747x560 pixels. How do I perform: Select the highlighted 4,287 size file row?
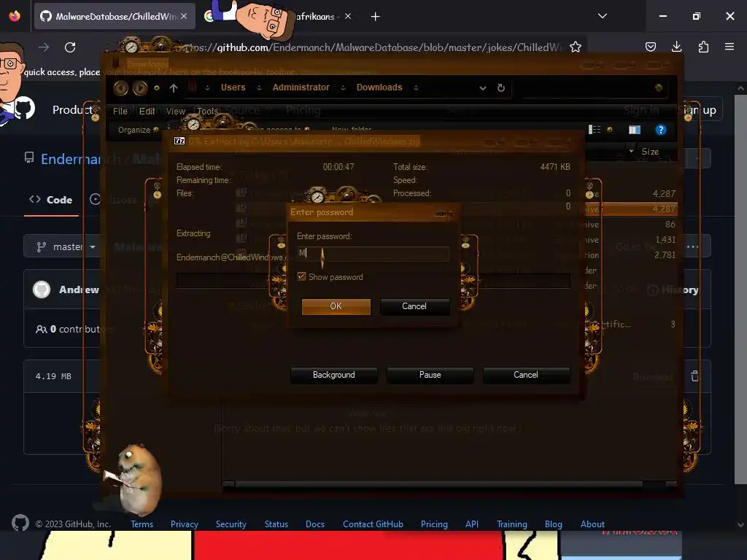631,209
